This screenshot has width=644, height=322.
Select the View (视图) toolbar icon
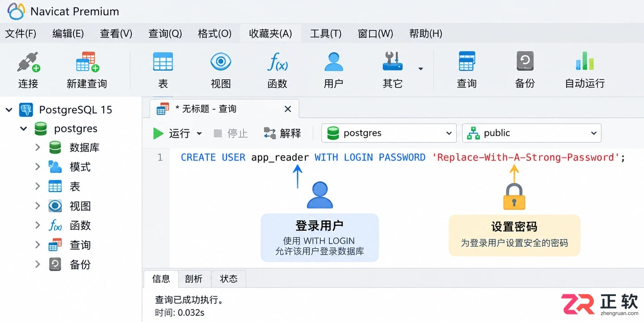coord(220,62)
